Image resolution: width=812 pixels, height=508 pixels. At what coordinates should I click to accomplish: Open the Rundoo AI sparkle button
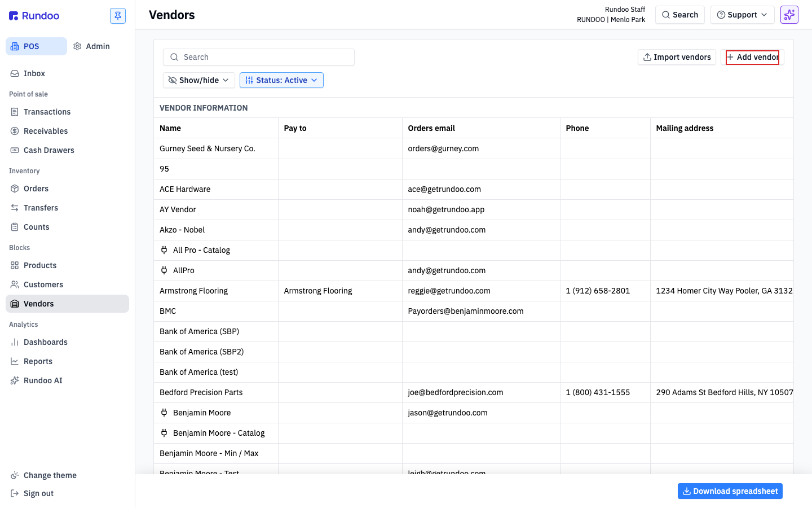pyautogui.click(x=789, y=15)
